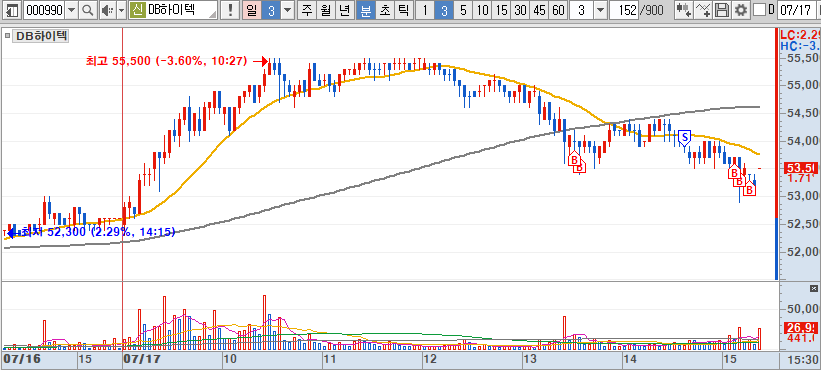Select the 년 yearly period button
The height and width of the screenshot is (370, 821).
pyautogui.click(x=344, y=10)
